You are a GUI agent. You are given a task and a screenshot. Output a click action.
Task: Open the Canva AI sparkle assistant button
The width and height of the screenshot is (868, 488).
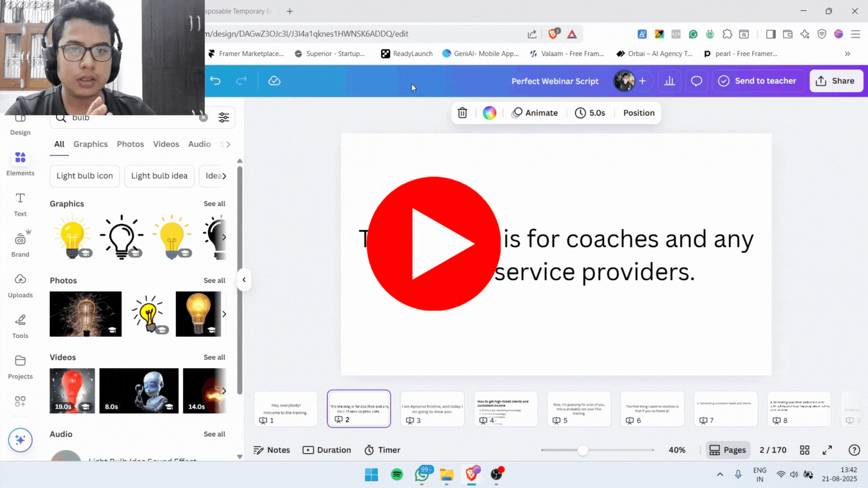pyautogui.click(x=20, y=440)
